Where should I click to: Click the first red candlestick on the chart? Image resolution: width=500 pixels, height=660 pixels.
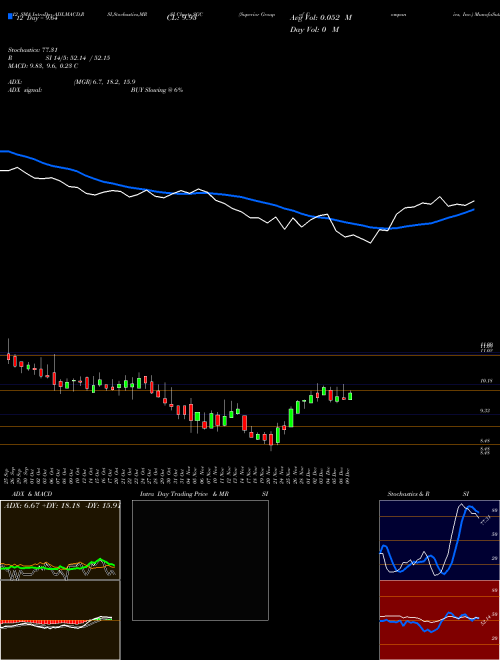point(8,356)
